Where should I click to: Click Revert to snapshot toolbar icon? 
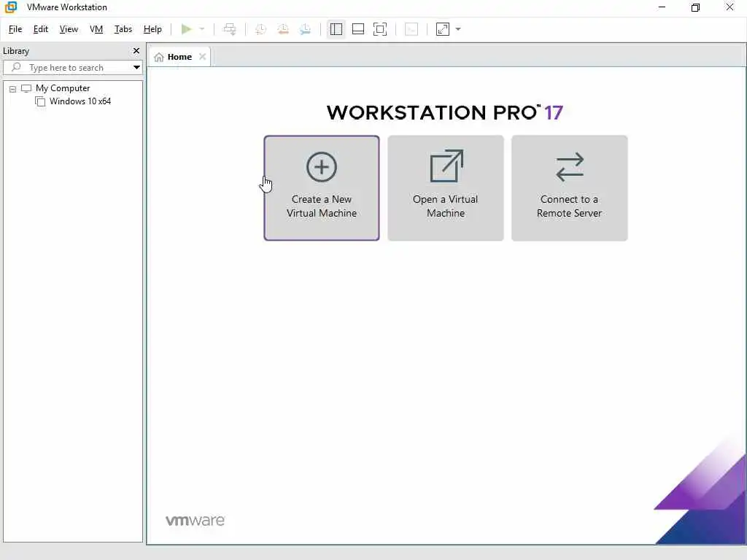coord(283,29)
